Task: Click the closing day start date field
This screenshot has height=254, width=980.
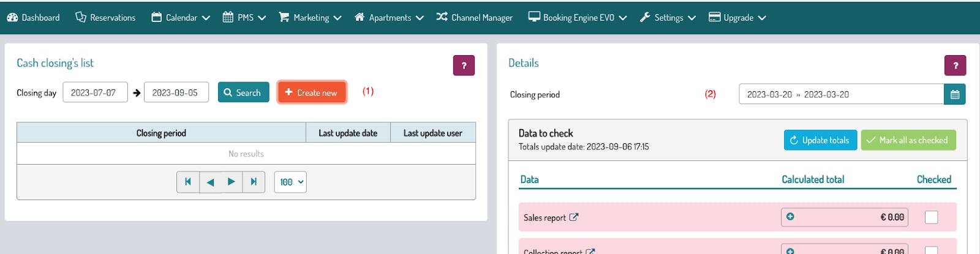Action: coord(95,92)
